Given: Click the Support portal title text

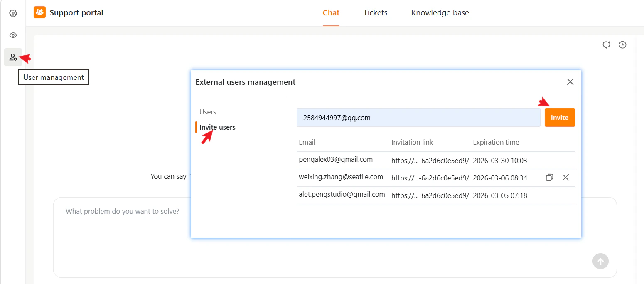Looking at the screenshot, I should [x=76, y=13].
